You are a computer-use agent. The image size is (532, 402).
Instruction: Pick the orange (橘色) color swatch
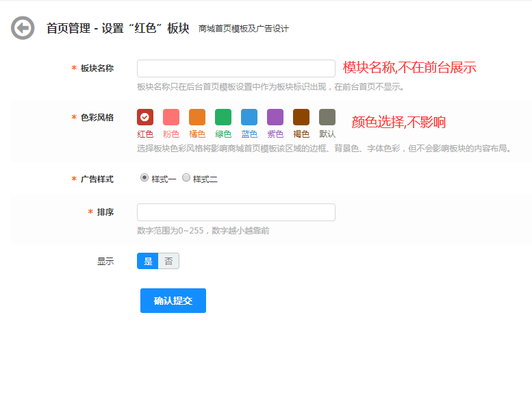point(197,117)
